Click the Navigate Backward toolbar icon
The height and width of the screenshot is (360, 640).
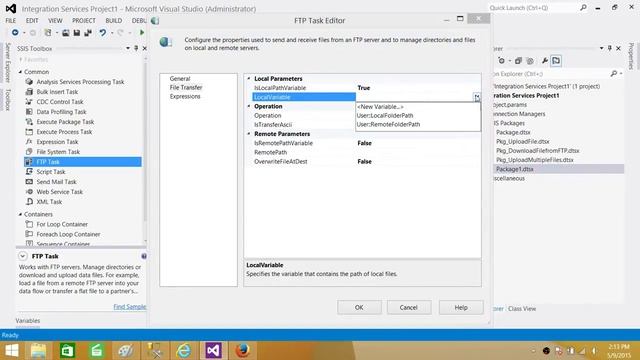[x=15, y=32]
